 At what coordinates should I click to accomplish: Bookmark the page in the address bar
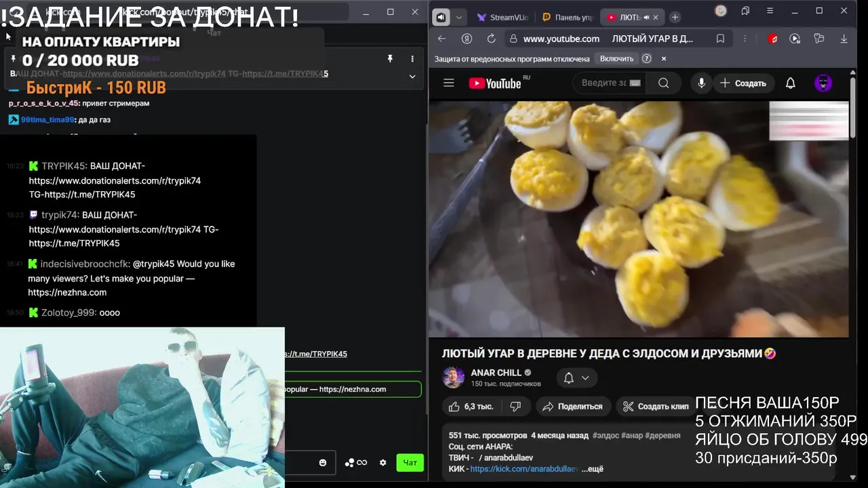click(x=720, y=39)
